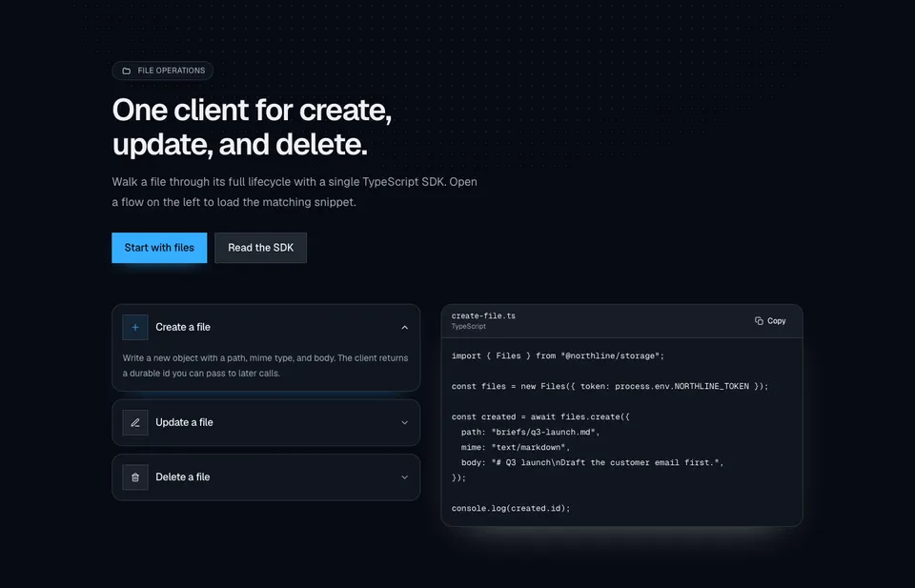The width and height of the screenshot is (915, 588).
Task: Click the folder icon in File Operations badge
Action: pyautogui.click(x=126, y=71)
